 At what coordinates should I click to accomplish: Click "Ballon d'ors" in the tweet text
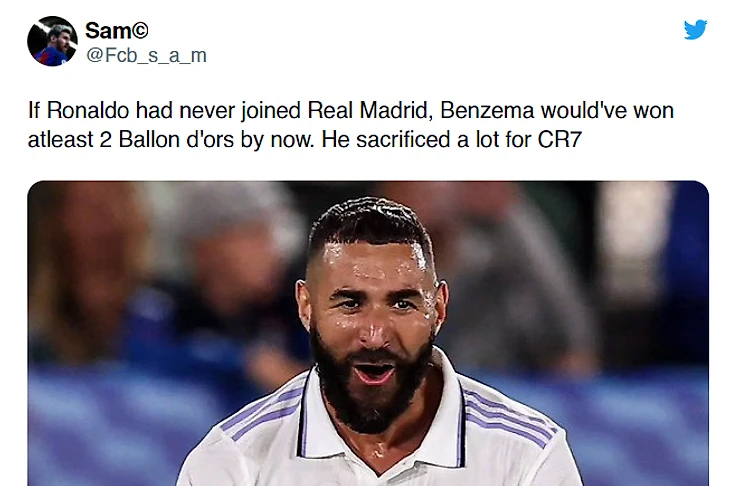(x=184, y=138)
